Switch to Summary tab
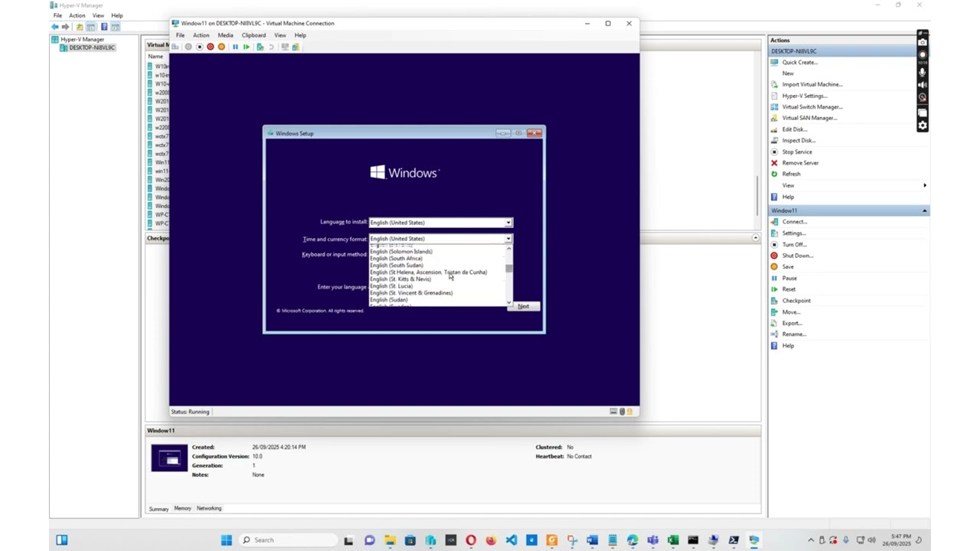The width and height of the screenshot is (980, 551). (x=158, y=509)
